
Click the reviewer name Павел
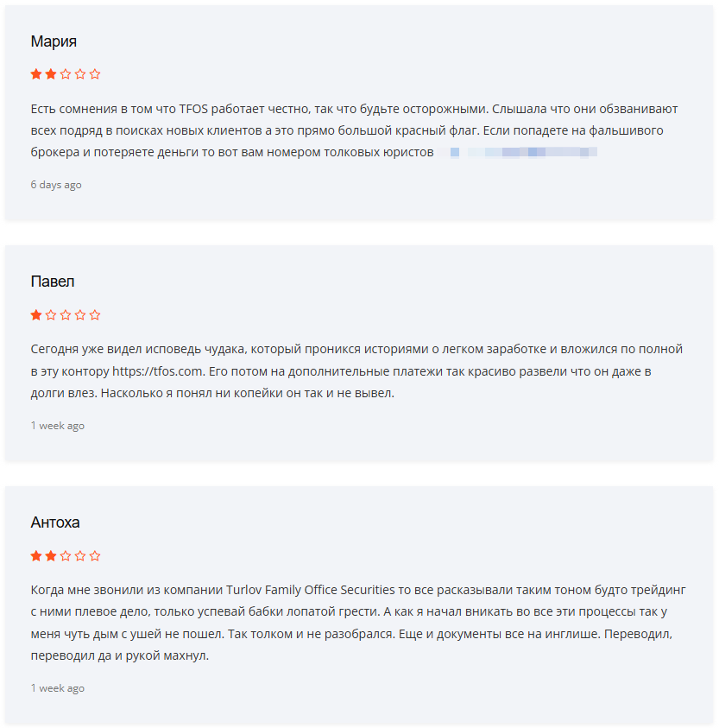pos(52,282)
